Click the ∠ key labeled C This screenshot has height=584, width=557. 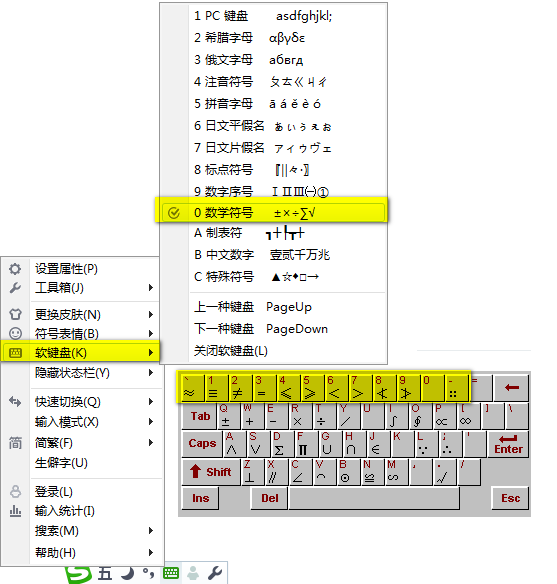coord(300,472)
